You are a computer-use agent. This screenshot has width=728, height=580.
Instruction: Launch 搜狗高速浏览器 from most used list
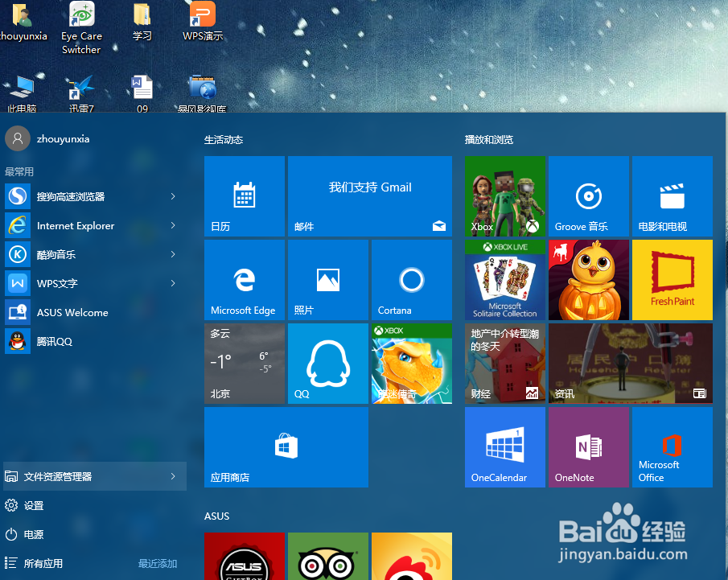(95, 196)
